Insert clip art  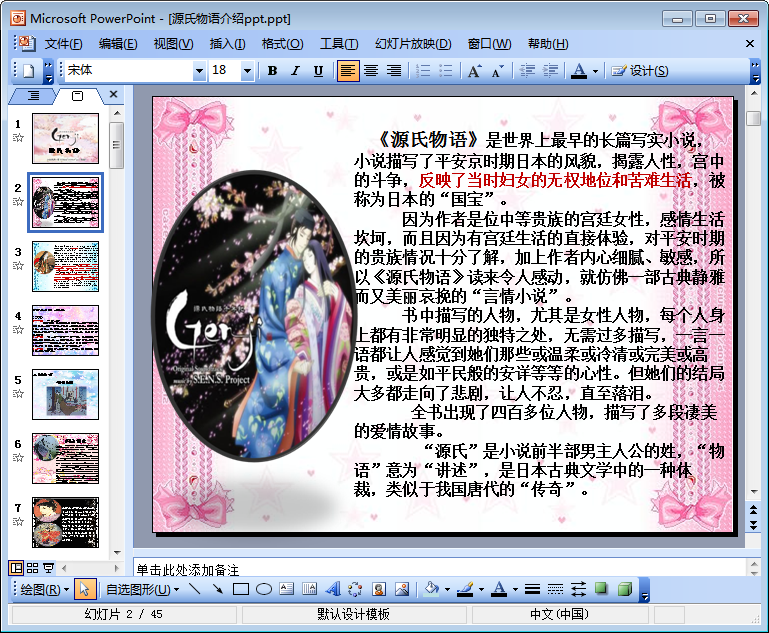379,589
